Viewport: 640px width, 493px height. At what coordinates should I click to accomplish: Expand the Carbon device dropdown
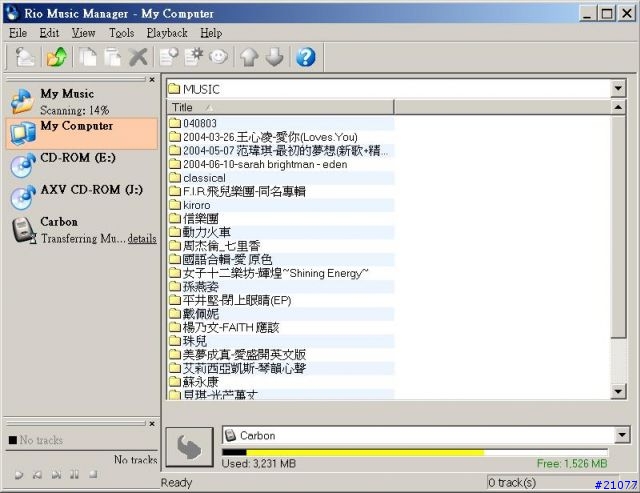tap(622, 435)
